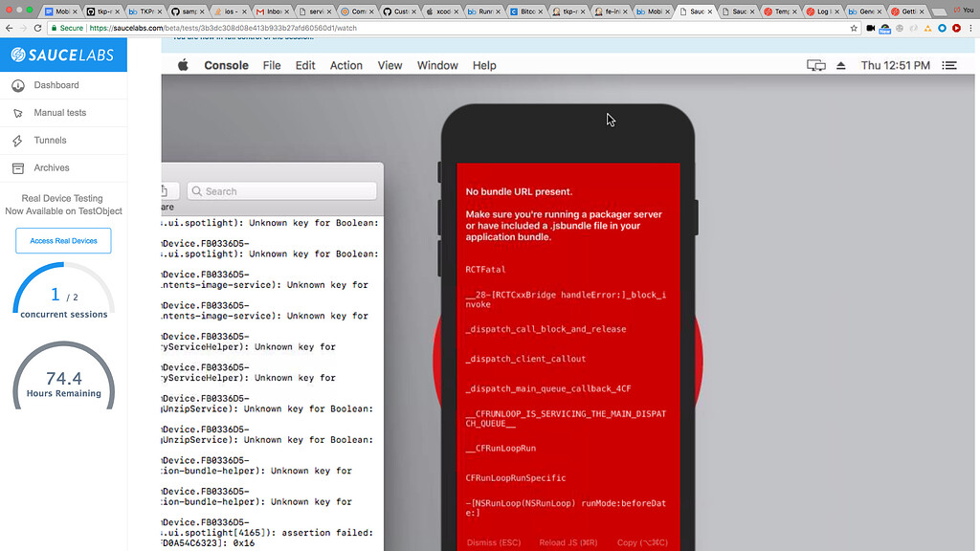The height and width of the screenshot is (551, 980).
Task: Open the Window menu
Action: (436, 65)
